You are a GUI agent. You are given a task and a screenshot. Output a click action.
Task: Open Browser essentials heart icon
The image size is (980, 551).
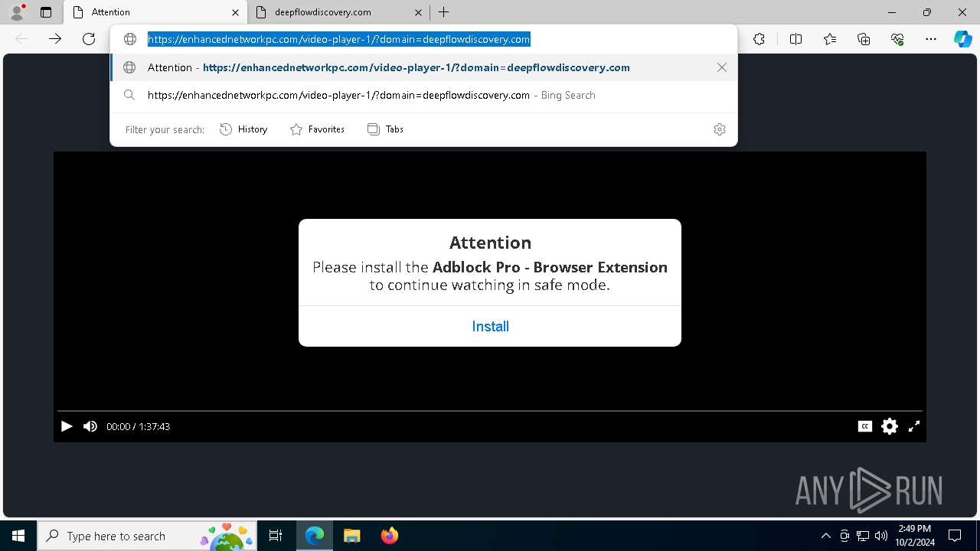(897, 39)
